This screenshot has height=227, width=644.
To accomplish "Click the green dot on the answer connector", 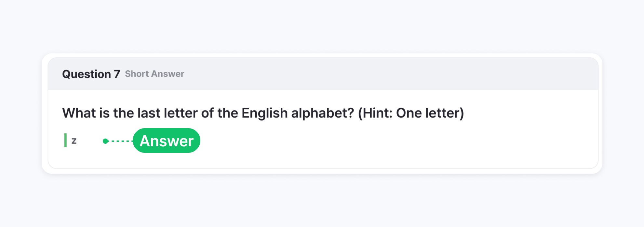I will pos(105,141).
